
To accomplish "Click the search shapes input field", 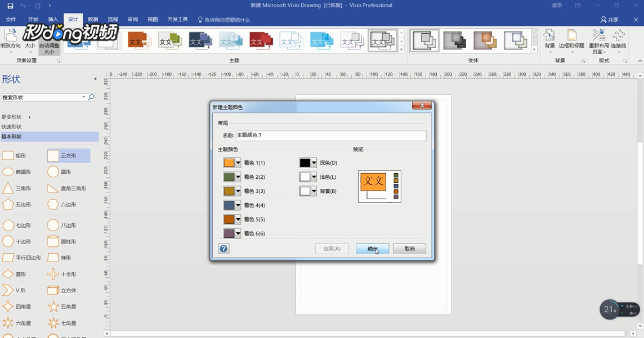I will [x=43, y=97].
